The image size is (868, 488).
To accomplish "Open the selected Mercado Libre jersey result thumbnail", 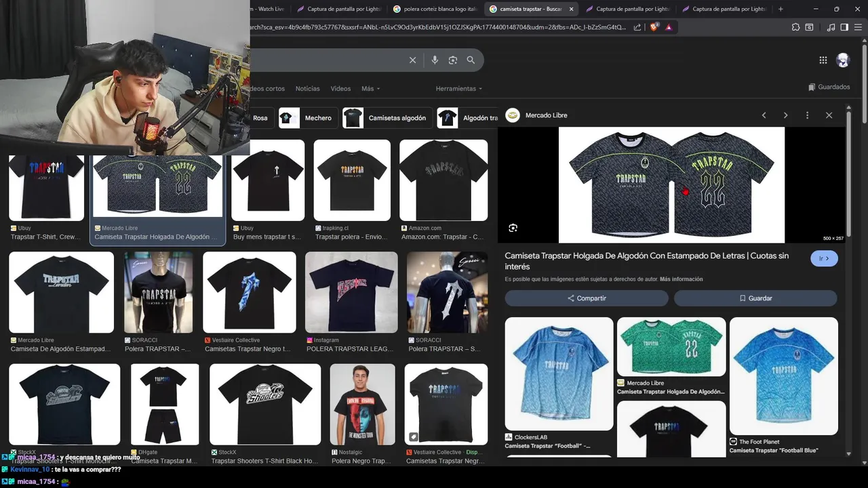I will click(157, 186).
